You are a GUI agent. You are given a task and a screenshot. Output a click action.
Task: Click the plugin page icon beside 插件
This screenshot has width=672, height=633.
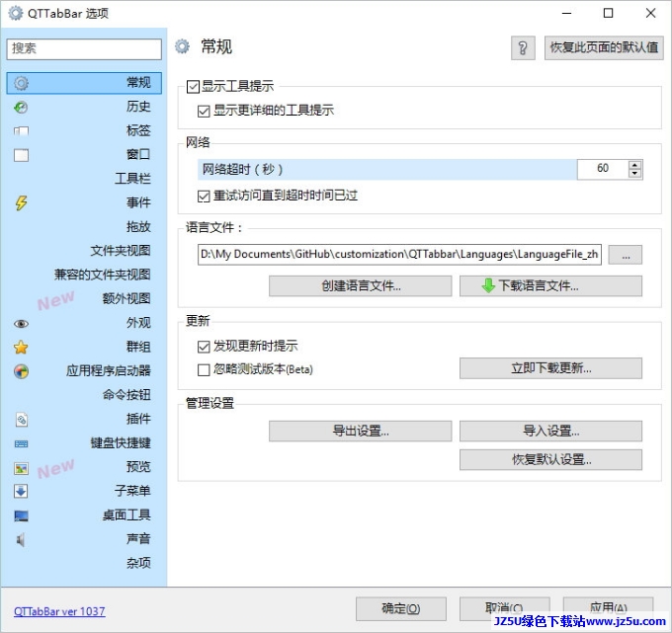point(22,420)
